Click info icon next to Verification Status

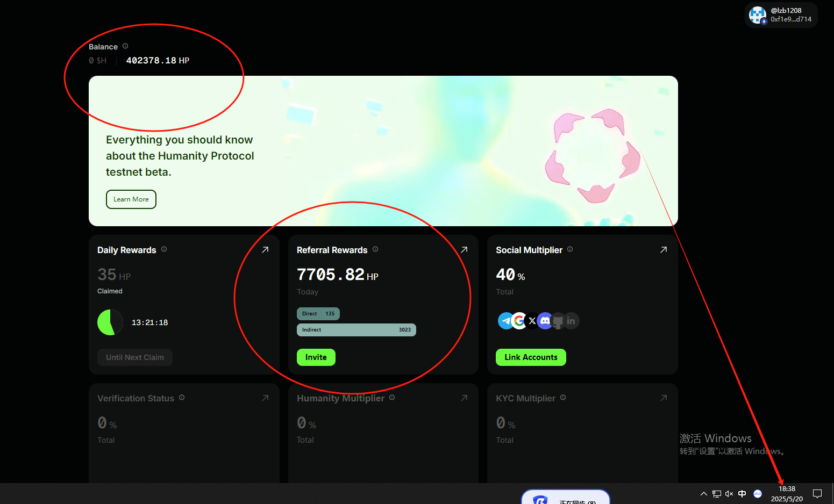pos(182,398)
